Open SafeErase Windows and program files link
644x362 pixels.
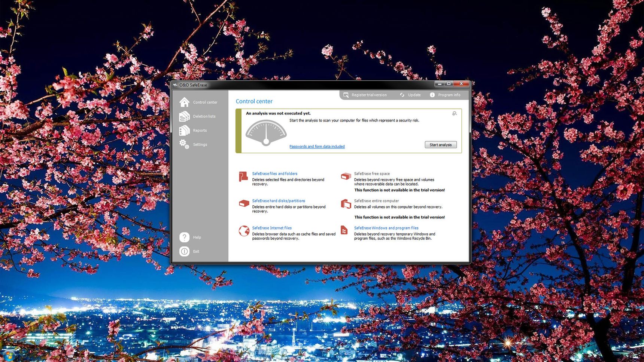386,228
